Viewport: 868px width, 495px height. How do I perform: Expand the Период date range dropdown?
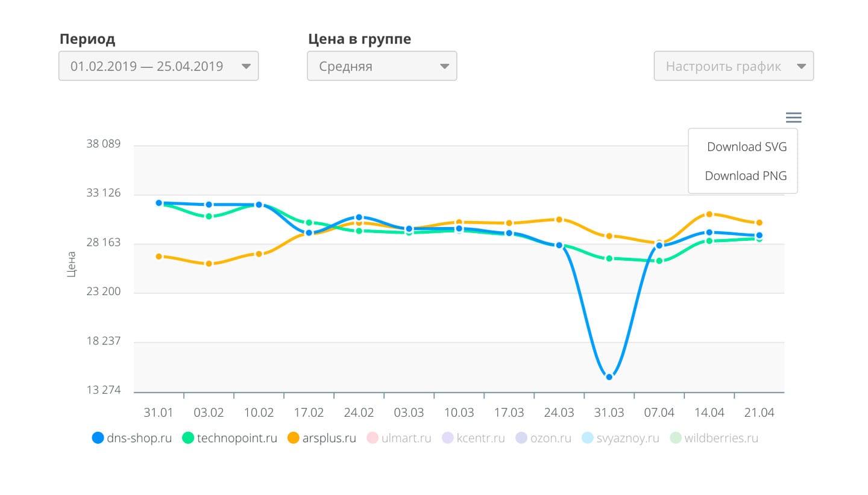click(x=159, y=66)
